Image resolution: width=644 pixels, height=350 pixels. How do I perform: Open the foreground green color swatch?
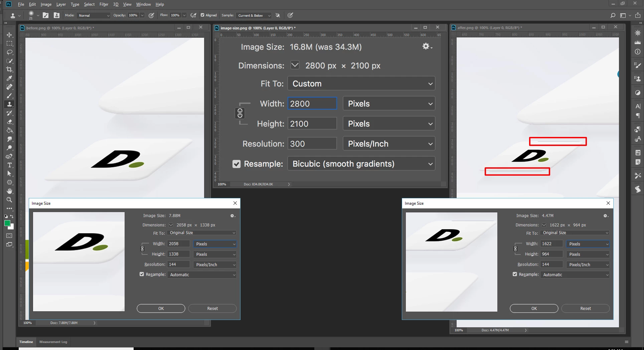click(x=7, y=223)
